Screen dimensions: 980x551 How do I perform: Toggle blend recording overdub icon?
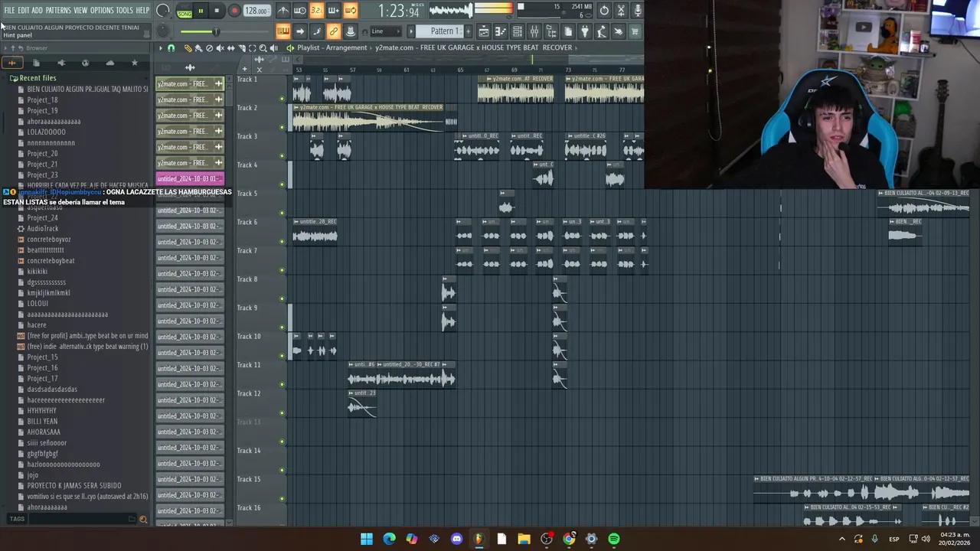coord(334,11)
